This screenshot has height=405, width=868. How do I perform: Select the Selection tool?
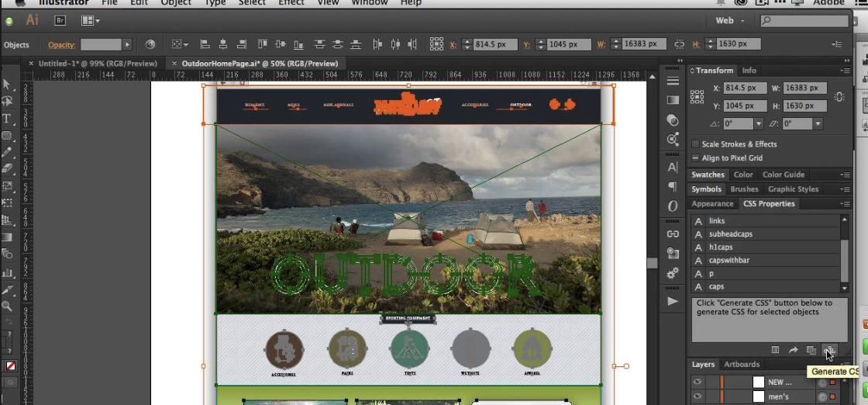click(7, 85)
